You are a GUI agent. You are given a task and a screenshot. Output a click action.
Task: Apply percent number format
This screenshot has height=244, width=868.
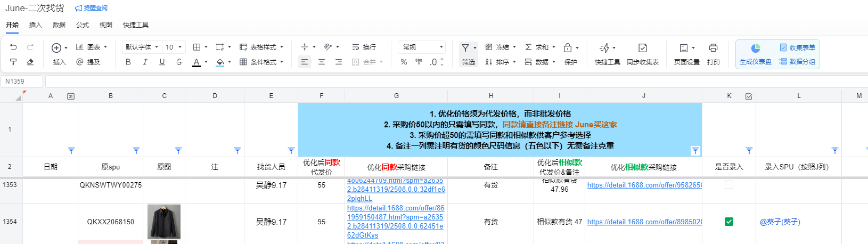tap(404, 62)
